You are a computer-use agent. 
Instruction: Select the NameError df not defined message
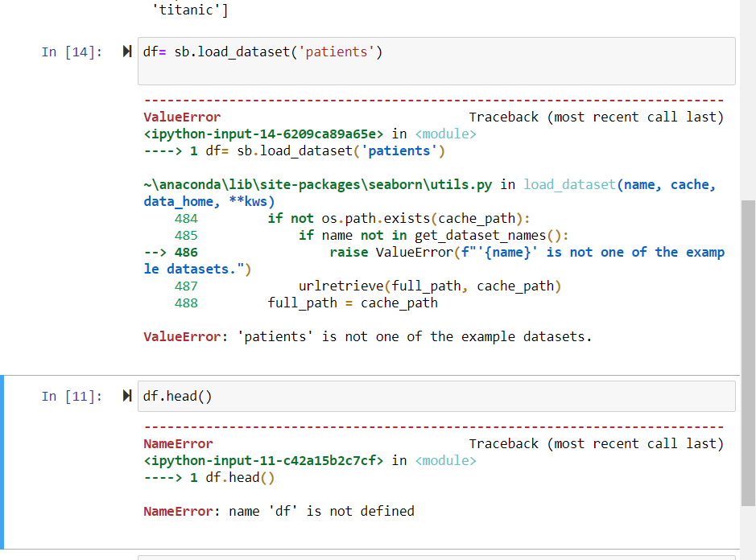click(x=278, y=511)
